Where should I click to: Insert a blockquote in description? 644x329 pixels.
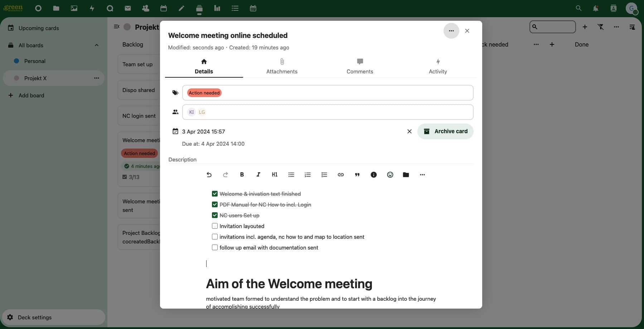(357, 175)
